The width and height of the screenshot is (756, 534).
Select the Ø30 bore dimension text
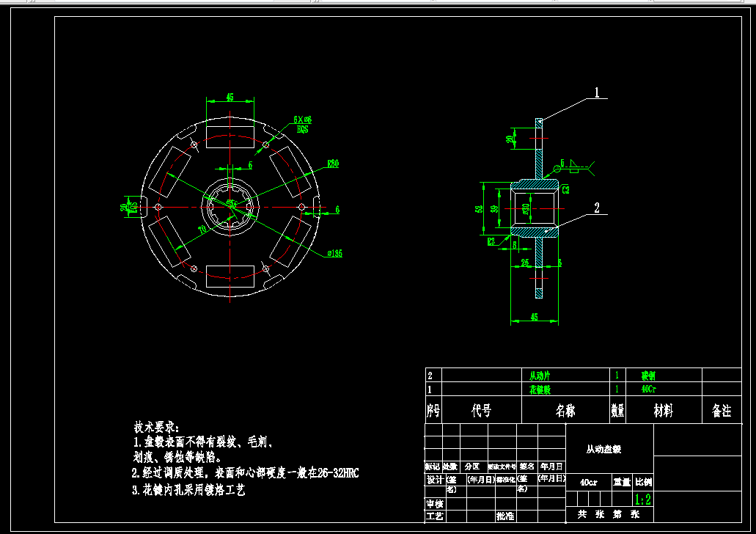[526, 209]
